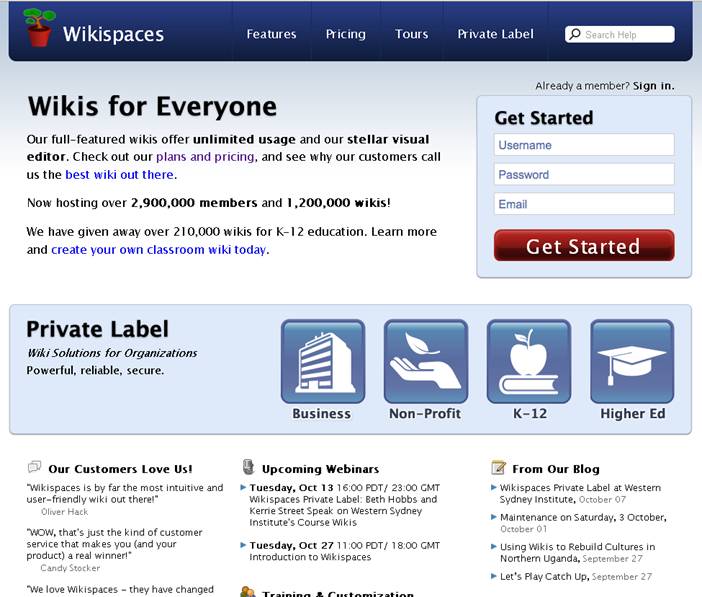Read Wikispaces Private Label at Western Sydney Institute post
The height and width of the screenshot is (597, 702).
[580, 493]
